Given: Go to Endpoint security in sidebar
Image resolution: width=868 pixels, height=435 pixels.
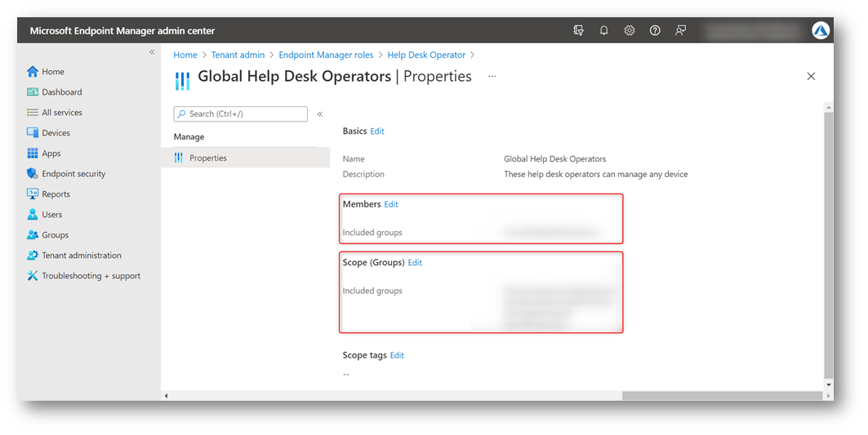Looking at the screenshot, I should point(66,174).
